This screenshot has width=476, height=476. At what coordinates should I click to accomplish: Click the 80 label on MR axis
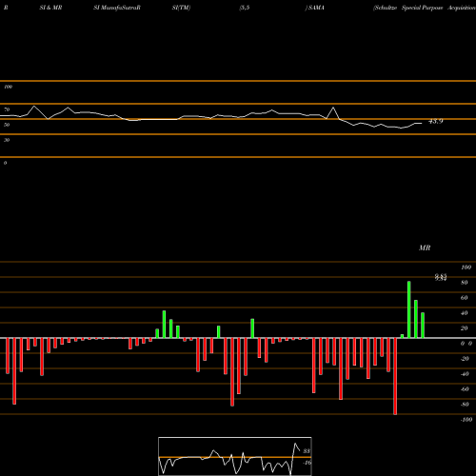(x=465, y=283)
